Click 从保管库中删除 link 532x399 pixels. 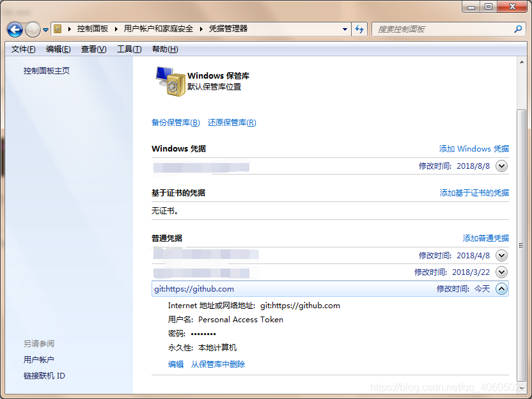(218, 364)
